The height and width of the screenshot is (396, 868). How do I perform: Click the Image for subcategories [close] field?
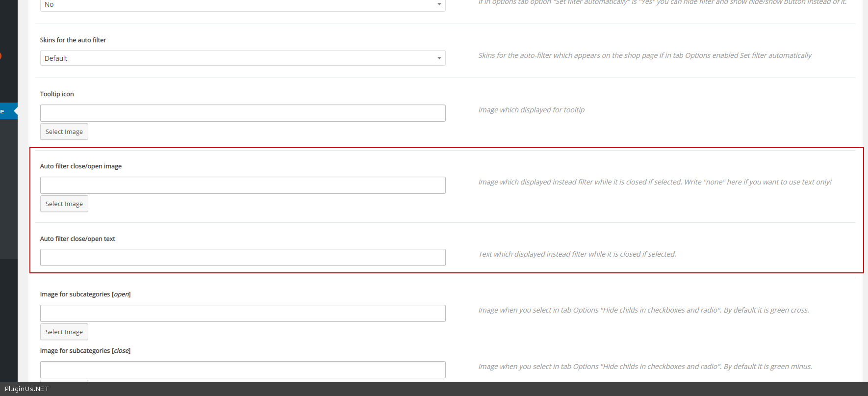point(243,370)
